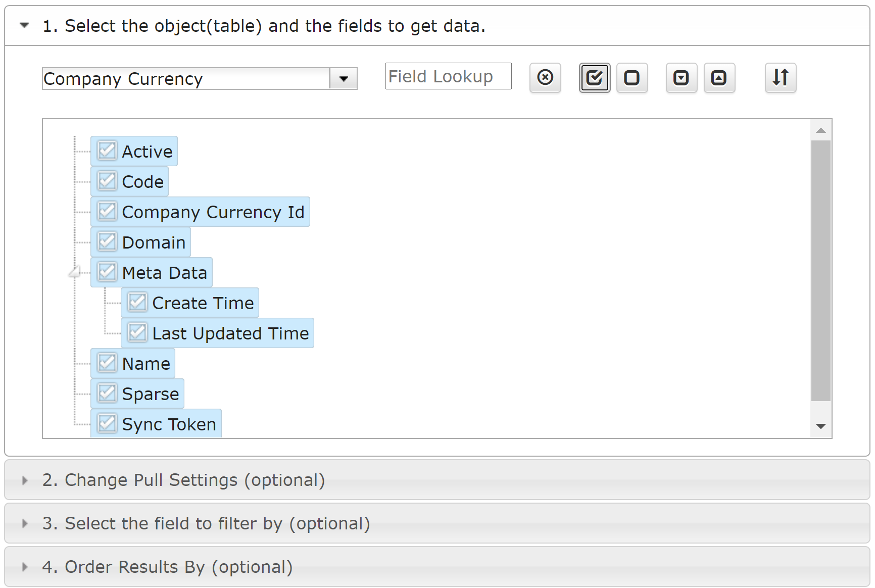Uncheck the Active field checkbox
The width and height of the screenshot is (875, 588).
point(107,150)
